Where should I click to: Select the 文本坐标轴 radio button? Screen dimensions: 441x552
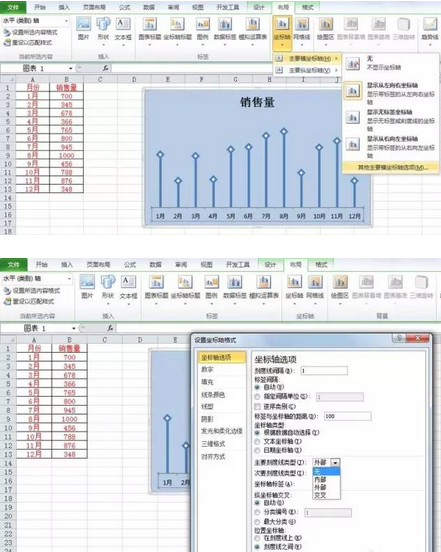click(258, 441)
